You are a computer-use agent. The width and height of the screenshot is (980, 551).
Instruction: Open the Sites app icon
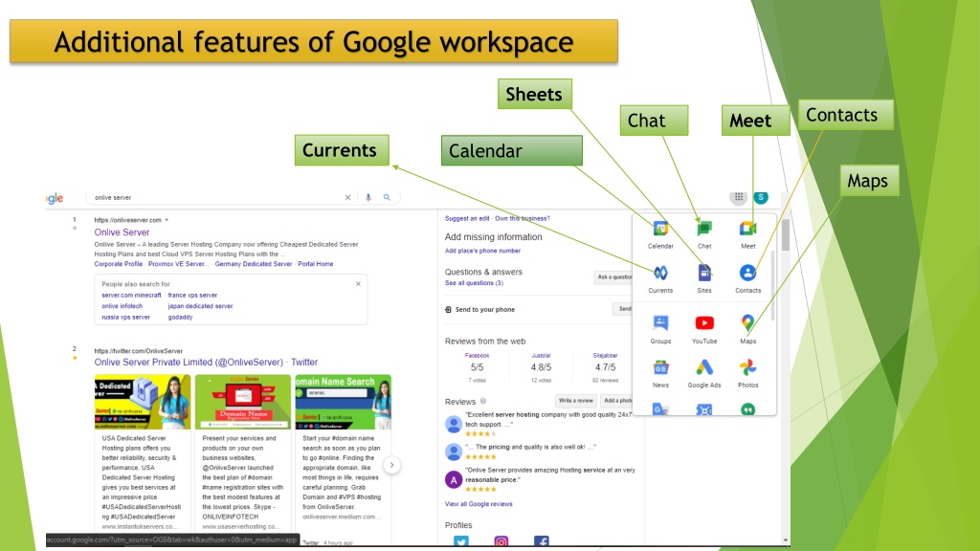704,273
